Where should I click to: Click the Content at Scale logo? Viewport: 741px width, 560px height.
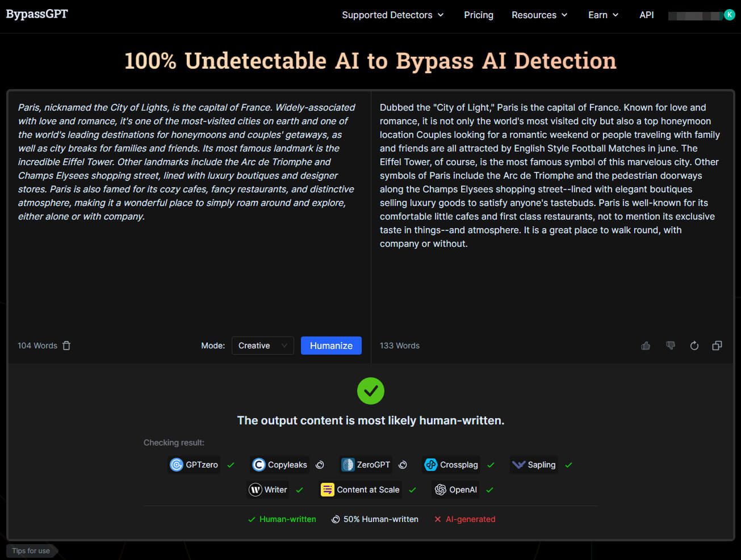pos(328,490)
